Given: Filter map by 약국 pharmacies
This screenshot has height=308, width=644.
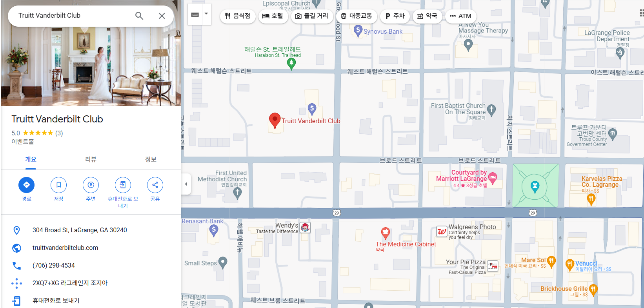Looking at the screenshot, I should click(x=427, y=16).
